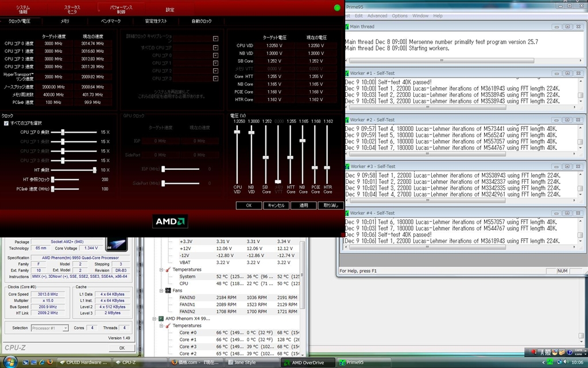Collapse the Fans tree node

pos(161,290)
